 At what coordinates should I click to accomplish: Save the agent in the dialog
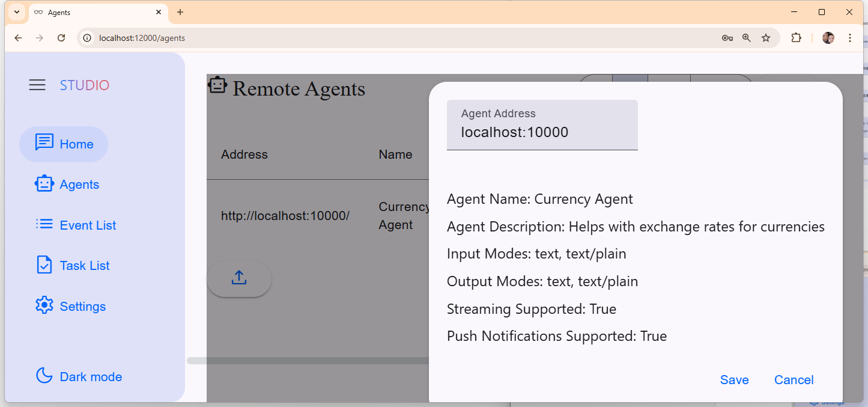(x=734, y=380)
